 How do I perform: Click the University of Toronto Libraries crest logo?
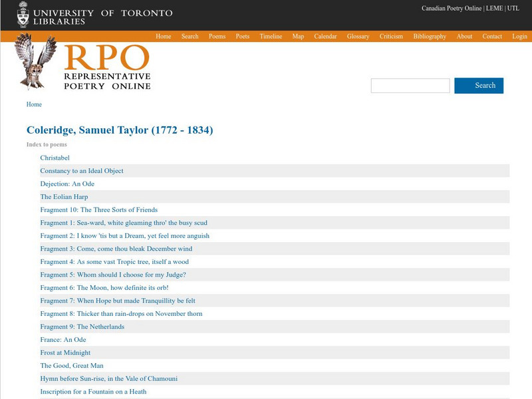(23, 15)
